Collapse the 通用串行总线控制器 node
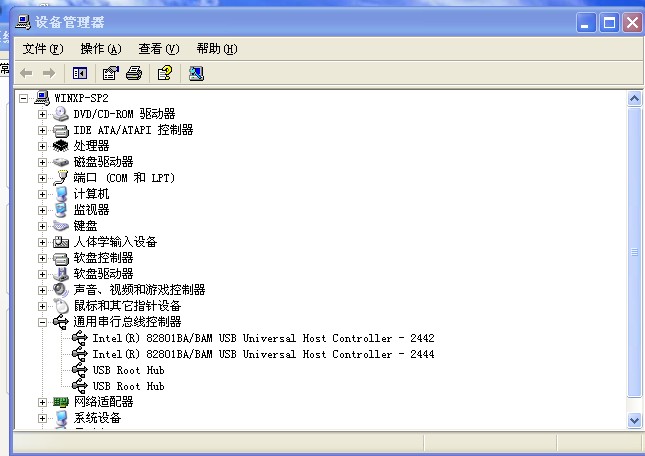 pos(42,323)
